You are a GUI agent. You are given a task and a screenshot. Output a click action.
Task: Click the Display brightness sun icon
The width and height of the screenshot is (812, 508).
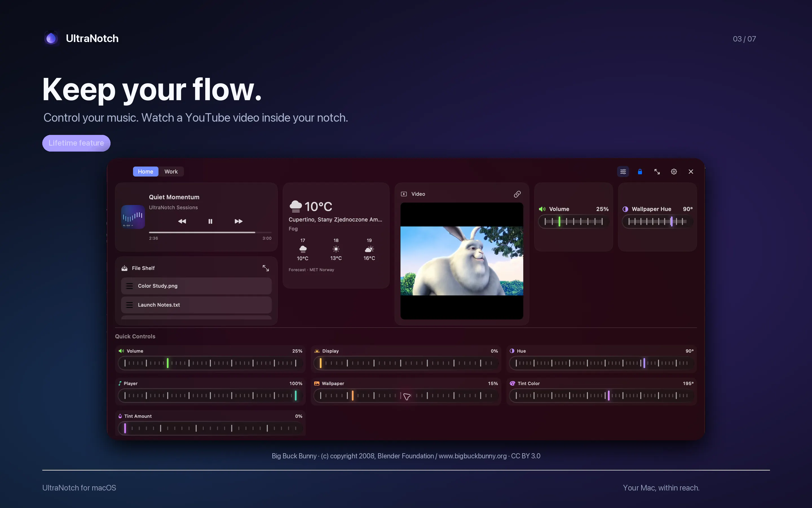(317, 351)
